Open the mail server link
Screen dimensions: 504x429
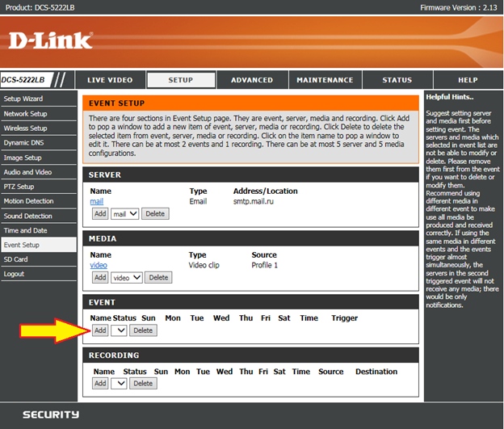tap(96, 201)
